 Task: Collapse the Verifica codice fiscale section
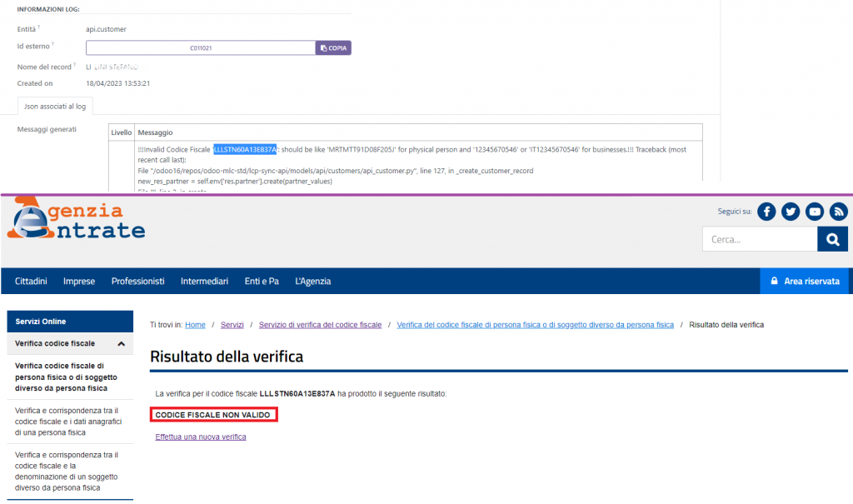tap(120, 343)
